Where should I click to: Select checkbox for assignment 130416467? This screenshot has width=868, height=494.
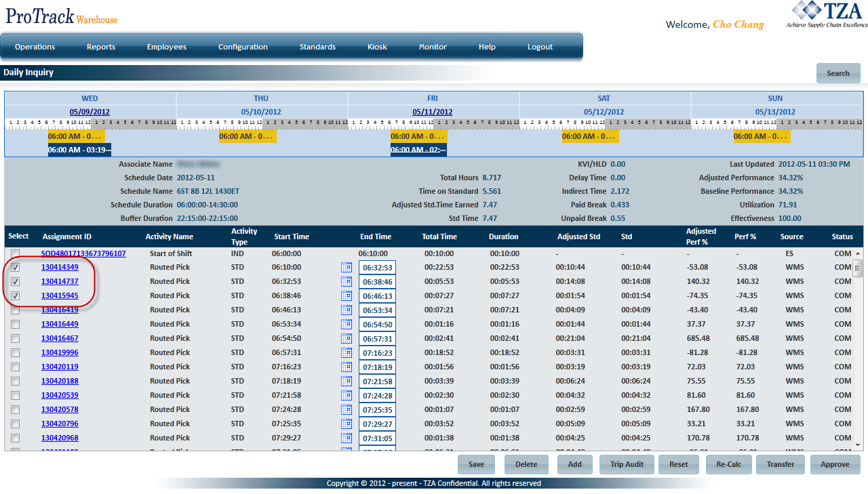point(15,339)
